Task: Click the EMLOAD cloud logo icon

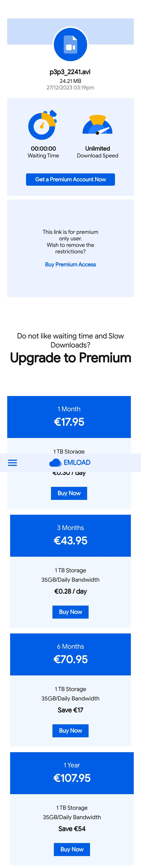Action: coord(55,463)
